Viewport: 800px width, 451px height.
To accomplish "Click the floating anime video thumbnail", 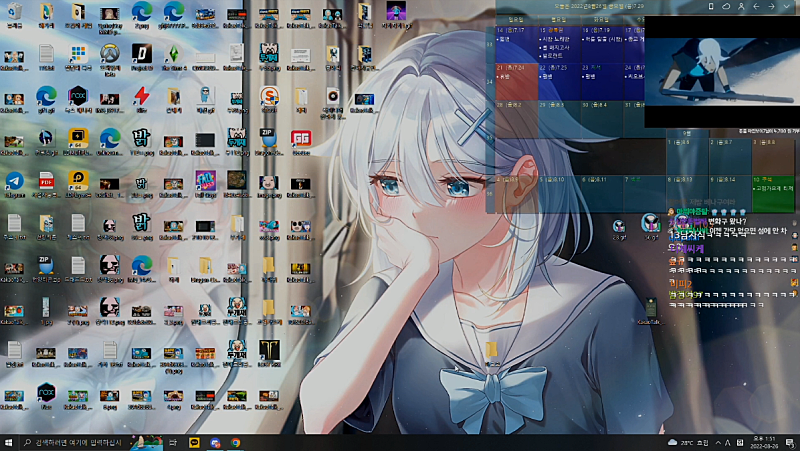I will tap(722, 72).
